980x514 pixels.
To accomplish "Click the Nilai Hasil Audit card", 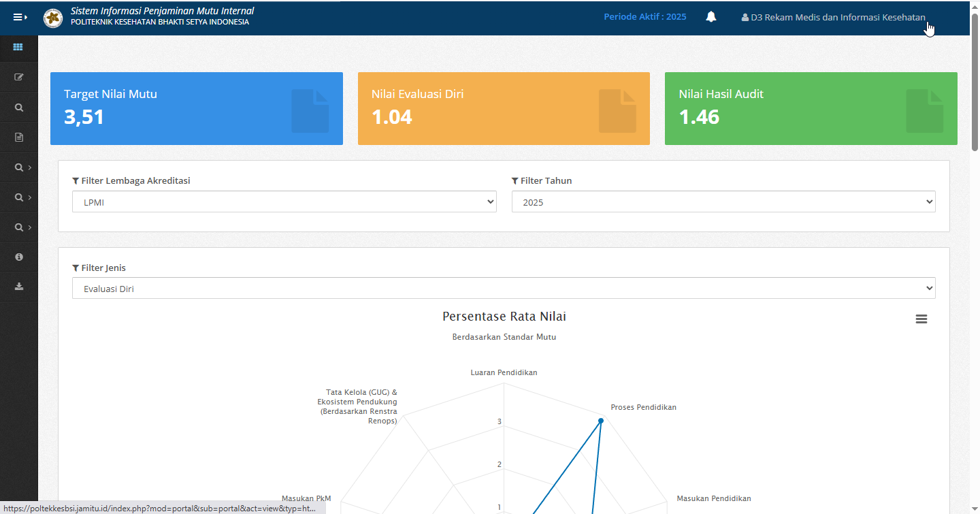I will coord(811,108).
